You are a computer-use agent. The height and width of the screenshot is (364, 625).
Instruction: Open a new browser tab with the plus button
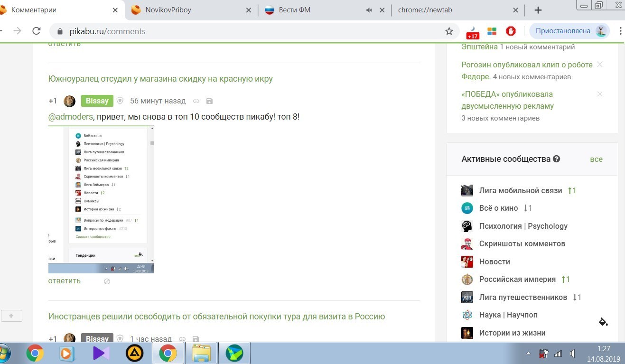[x=538, y=10]
